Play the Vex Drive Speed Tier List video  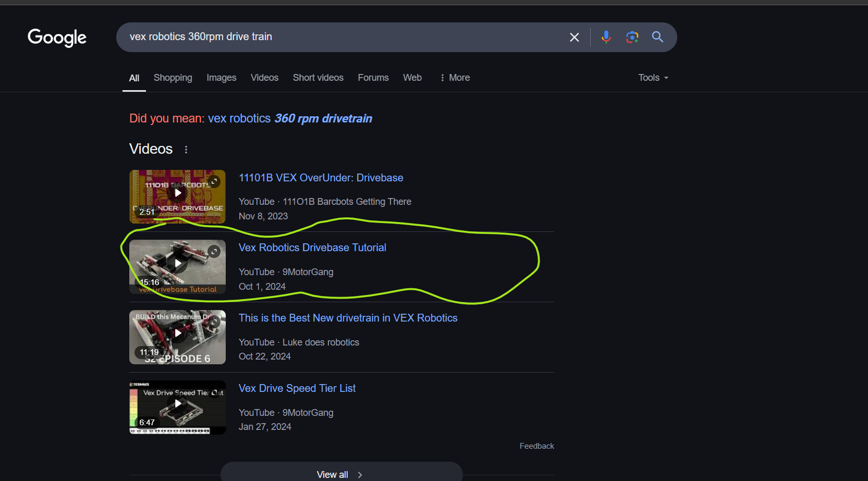click(x=178, y=403)
